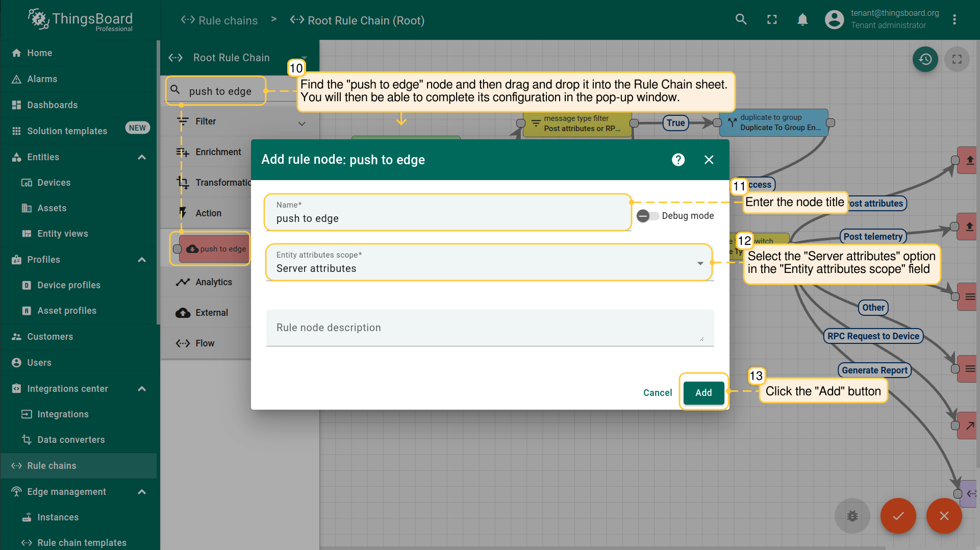
Task: Click the Cancel button
Action: [x=657, y=393]
